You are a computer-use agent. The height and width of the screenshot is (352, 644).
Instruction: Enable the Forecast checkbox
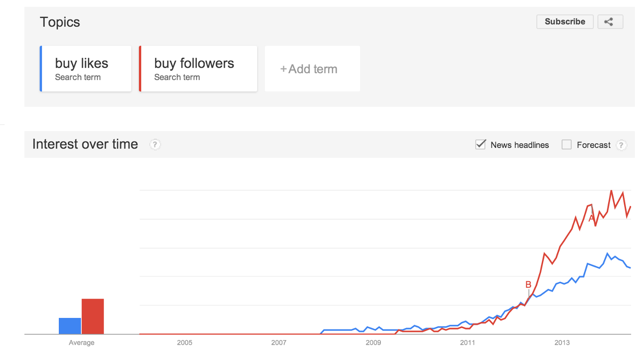point(567,145)
